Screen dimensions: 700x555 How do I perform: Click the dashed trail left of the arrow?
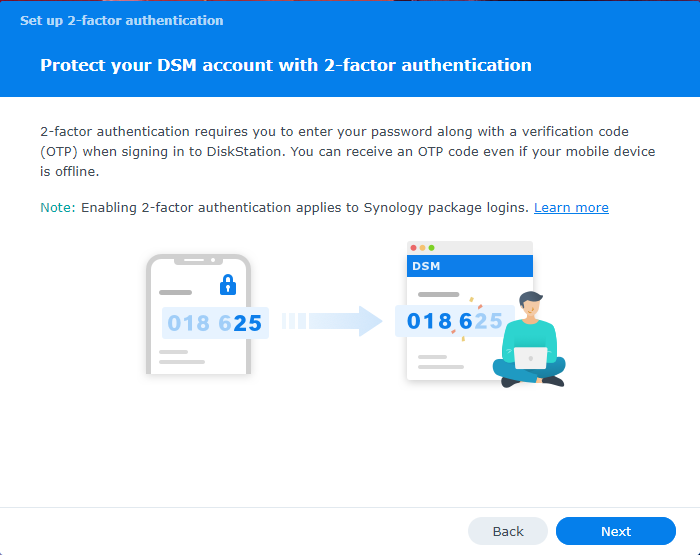click(294, 321)
